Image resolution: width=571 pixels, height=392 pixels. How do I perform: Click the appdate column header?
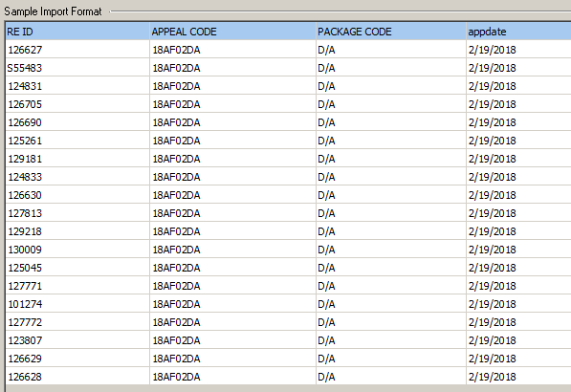tap(518, 32)
